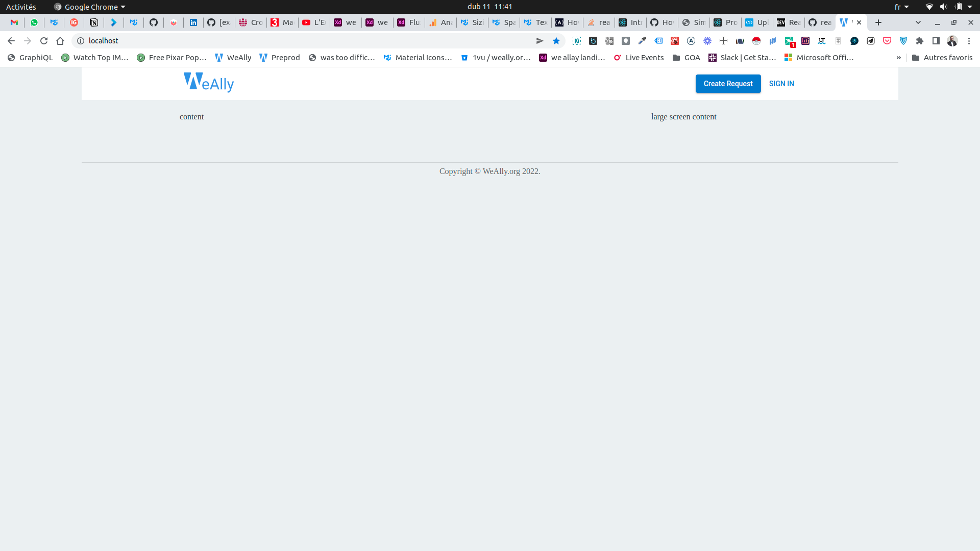
Task: Open the tab search dropdown arrow
Action: point(919,22)
